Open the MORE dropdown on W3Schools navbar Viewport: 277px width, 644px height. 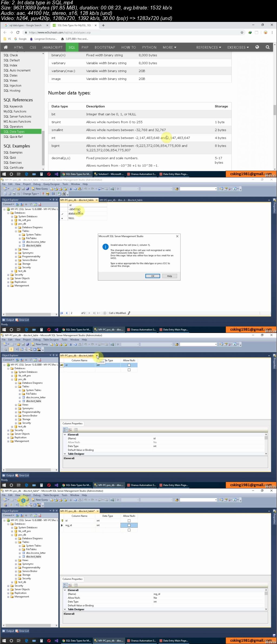169,47
